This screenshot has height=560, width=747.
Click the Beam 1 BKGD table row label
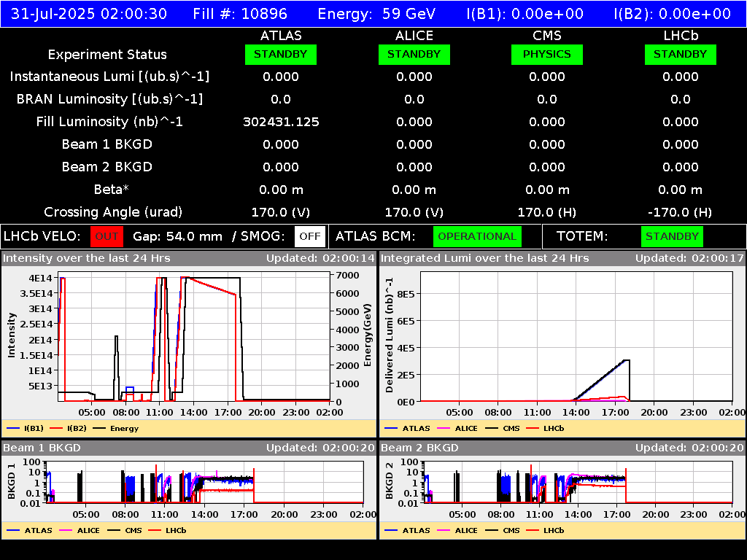tap(107, 144)
